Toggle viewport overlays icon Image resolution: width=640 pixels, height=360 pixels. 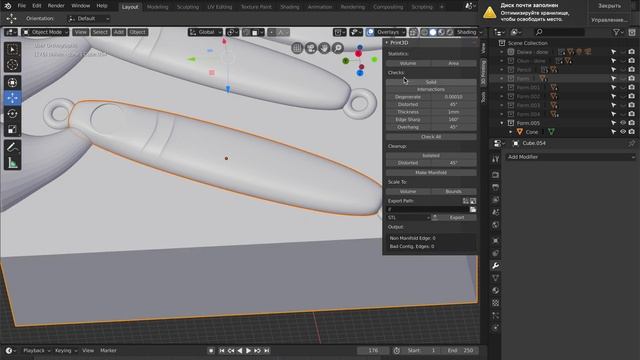(x=370, y=32)
